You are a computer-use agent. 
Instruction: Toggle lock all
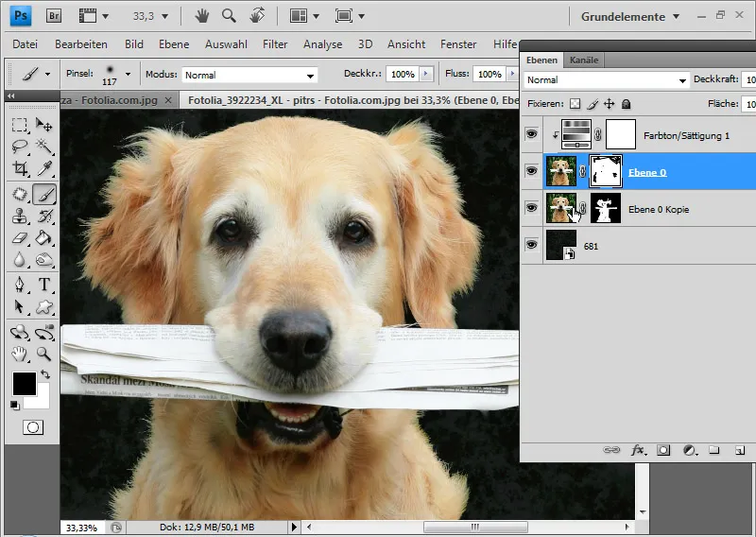tap(626, 104)
